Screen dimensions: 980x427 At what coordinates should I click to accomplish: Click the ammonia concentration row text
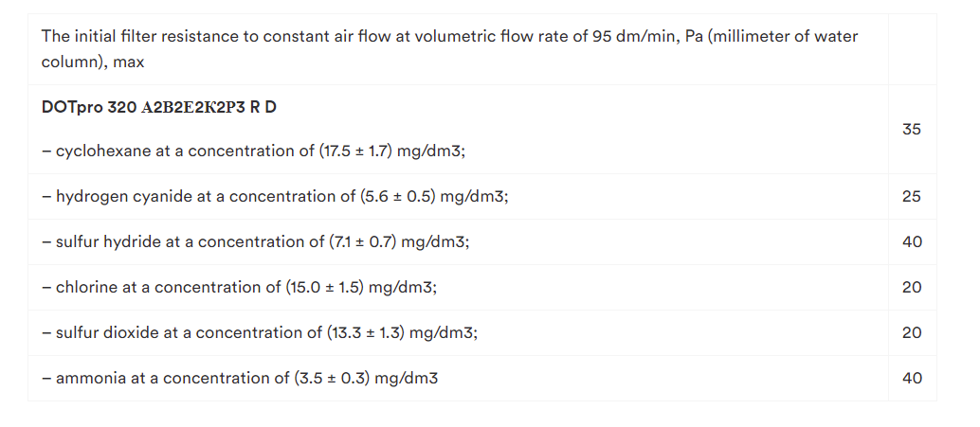click(x=240, y=379)
